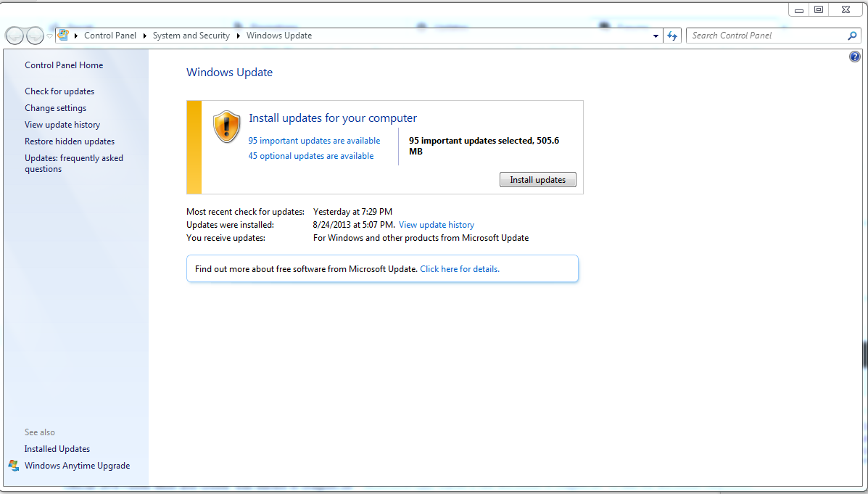Click the refresh button beside address bar
This screenshot has height=494, width=868.
[672, 36]
